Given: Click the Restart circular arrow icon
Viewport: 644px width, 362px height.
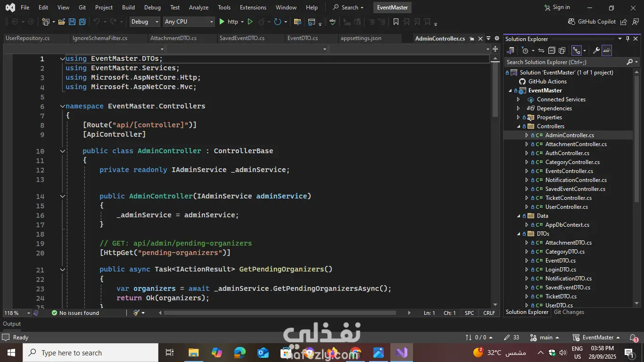Looking at the screenshot, I should (277, 22).
